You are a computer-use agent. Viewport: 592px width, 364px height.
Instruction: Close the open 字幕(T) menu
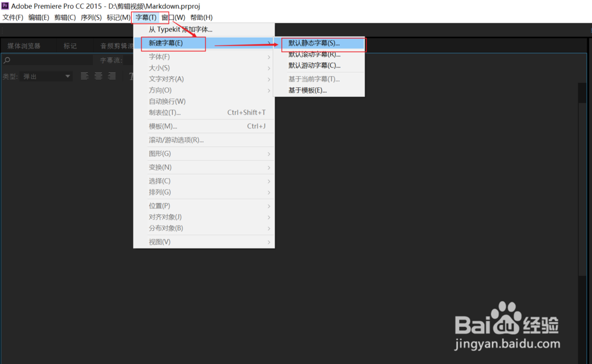[146, 17]
